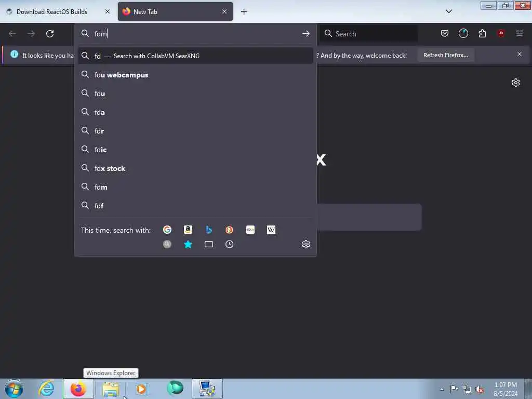532x399 pixels.
Task: Open the Pocket save icon
Action: (445, 33)
